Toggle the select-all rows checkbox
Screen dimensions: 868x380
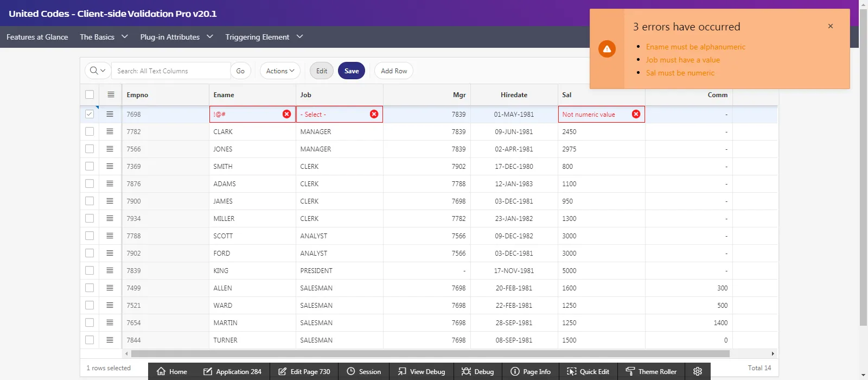[x=90, y=94]
